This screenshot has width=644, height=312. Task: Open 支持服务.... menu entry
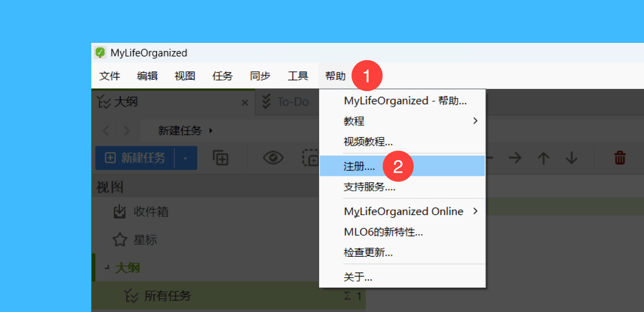point(402,187)
